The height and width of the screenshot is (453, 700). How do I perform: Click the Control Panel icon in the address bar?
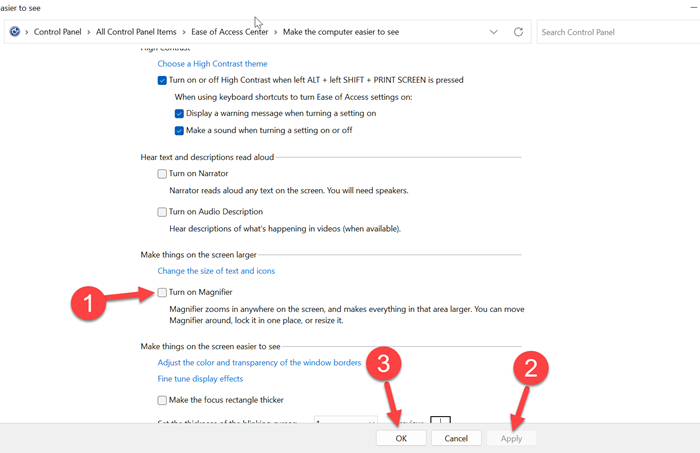15,32
